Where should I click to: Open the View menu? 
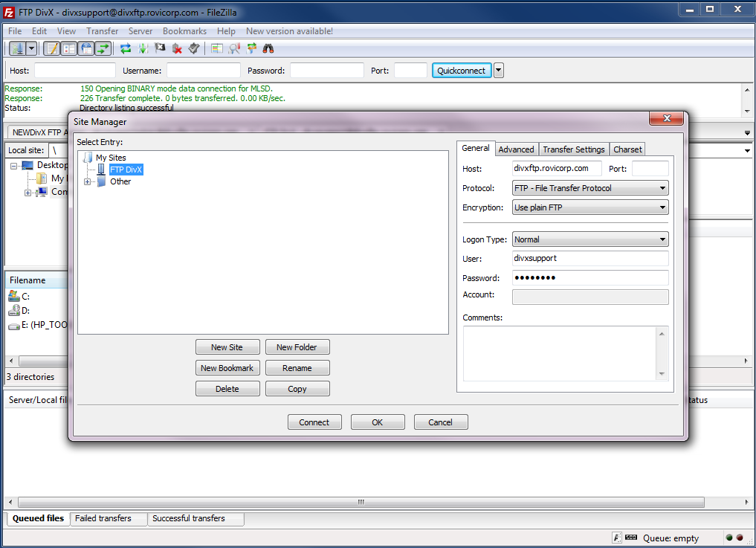[x=66, y=31]
